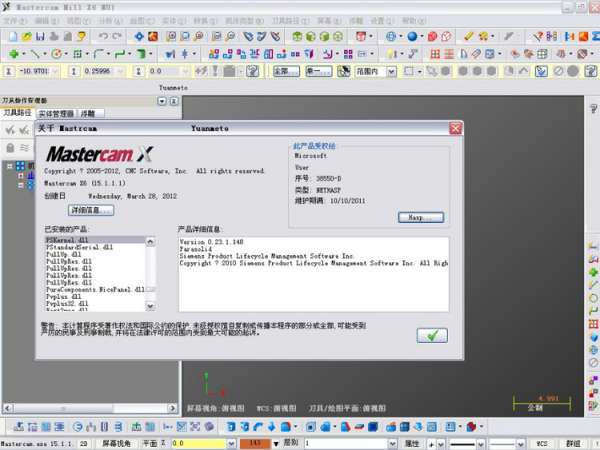This screenshot has width=600, height=450.
Task: Click the Save file diskette icon
Action: 40,36
